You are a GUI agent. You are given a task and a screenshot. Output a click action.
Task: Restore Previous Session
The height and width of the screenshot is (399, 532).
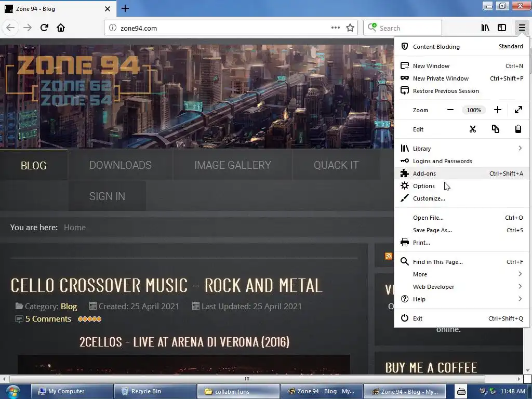point(461,91)
